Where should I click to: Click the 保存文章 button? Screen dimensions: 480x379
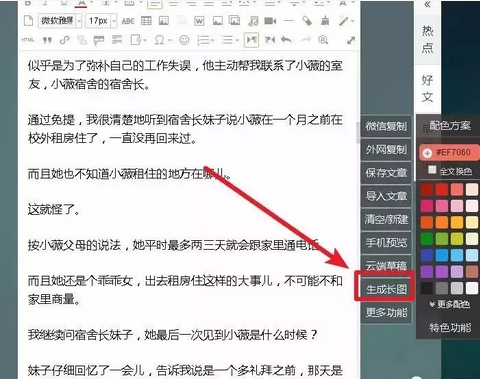386,173
